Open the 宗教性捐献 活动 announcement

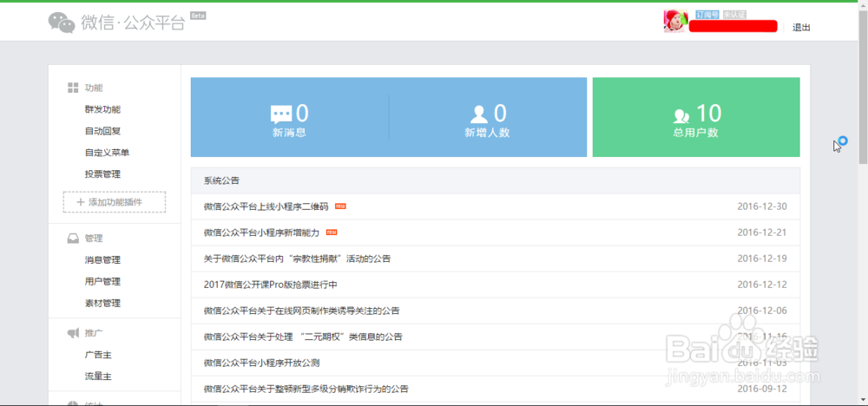tap(297, 259)
